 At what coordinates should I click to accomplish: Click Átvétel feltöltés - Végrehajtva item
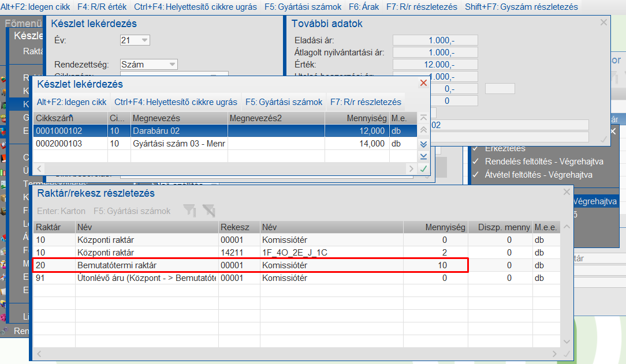coord(539,175)
